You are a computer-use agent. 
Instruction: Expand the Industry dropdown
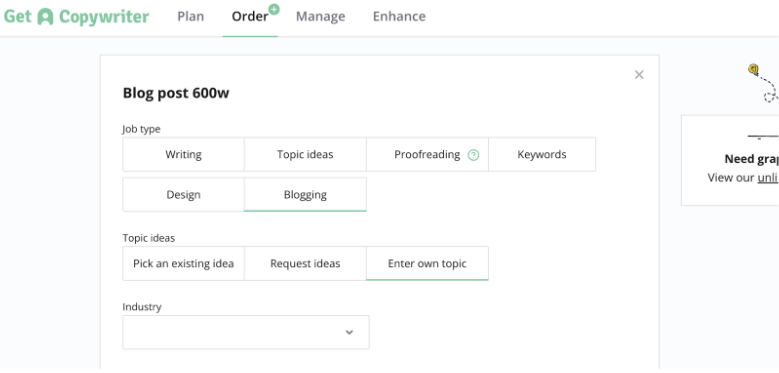(246, 332)
